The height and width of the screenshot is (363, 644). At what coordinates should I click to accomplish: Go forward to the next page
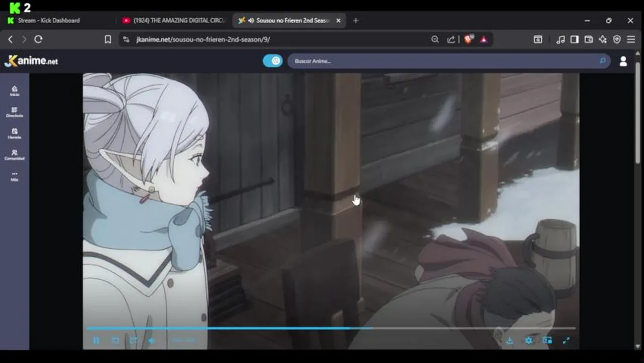[x=24, y=39]
